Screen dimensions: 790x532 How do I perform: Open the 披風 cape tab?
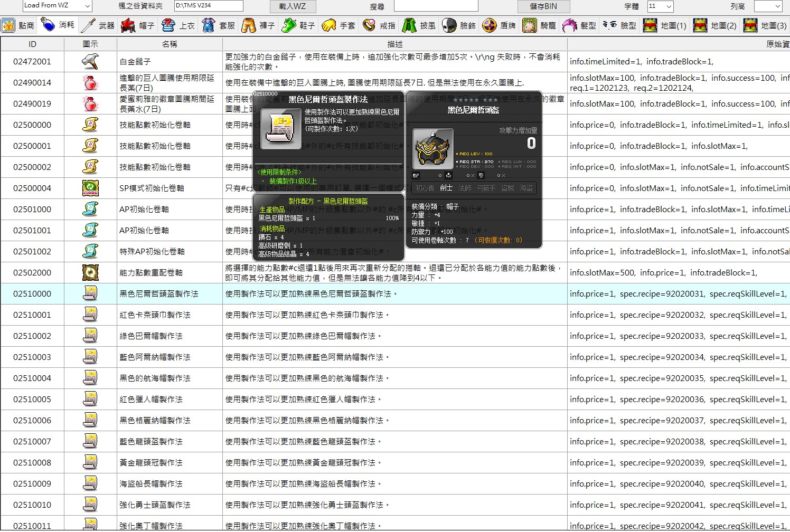(x=419, y=25)
